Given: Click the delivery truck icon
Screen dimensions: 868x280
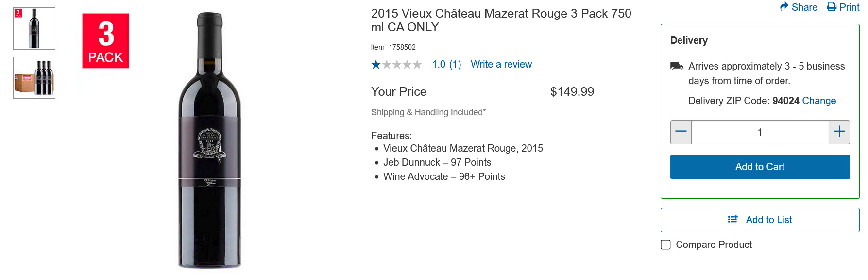Looking at the screenshot, I should pyautogui.click(x=677, y=66).
